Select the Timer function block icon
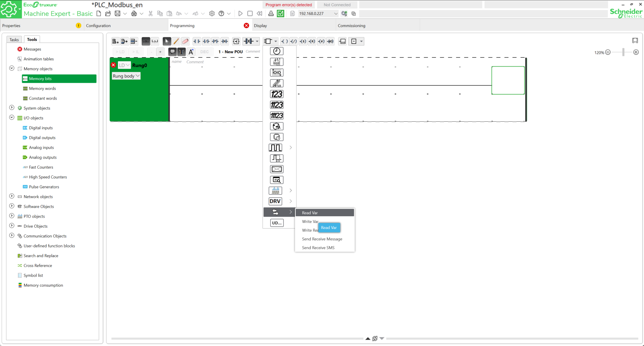Viewport: 644px width, 346px height. tap(277, 51)
